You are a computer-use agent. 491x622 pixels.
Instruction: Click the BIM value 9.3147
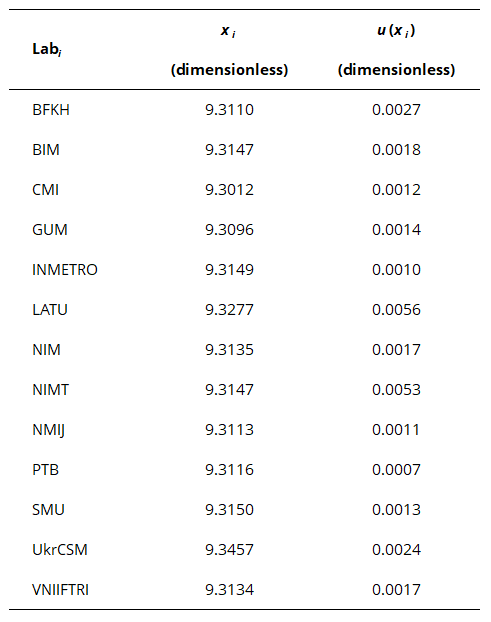pos(229,150)
